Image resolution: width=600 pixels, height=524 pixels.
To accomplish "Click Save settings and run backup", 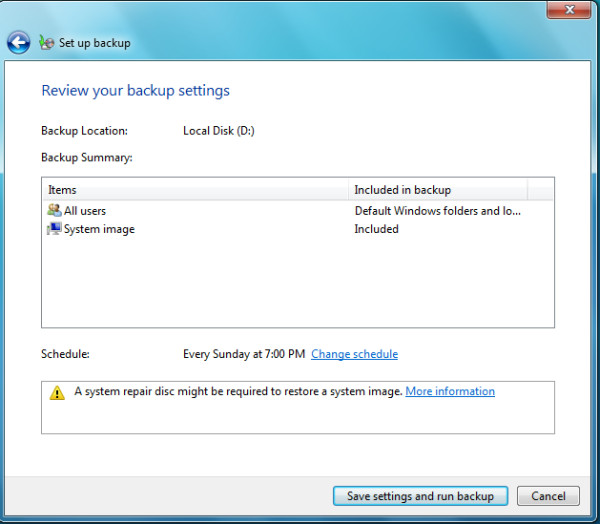I will [420, 496].
